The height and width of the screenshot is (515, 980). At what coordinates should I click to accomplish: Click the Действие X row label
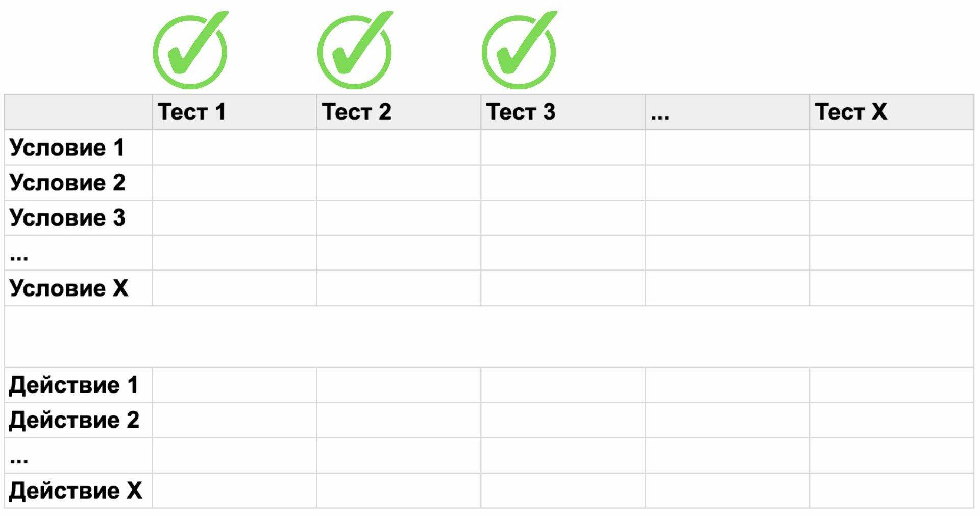pos(76,491)
